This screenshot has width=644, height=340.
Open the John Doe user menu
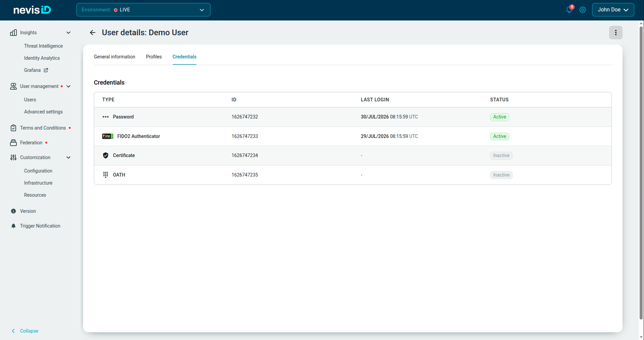coord(613,10)
